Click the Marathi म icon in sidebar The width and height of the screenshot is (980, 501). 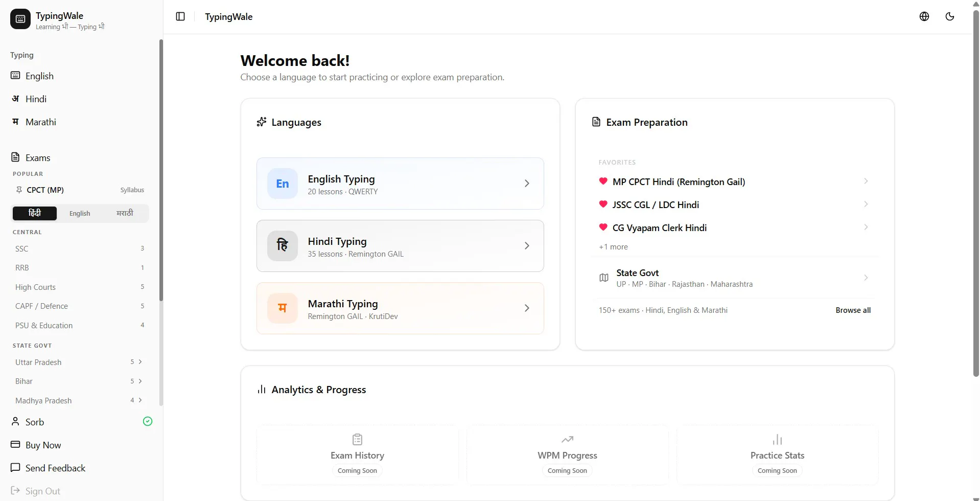click(x=15, y=122)
